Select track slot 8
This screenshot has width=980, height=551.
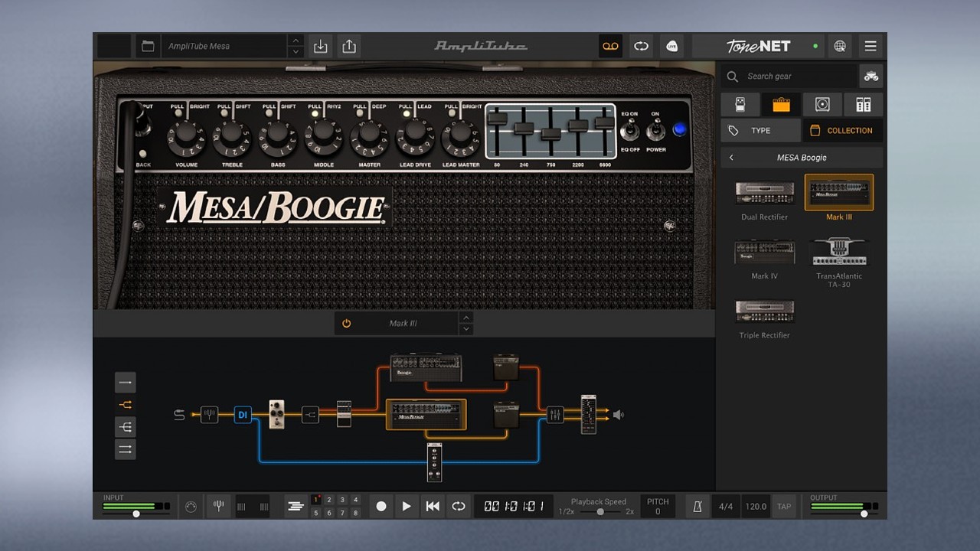coord(355,513)
